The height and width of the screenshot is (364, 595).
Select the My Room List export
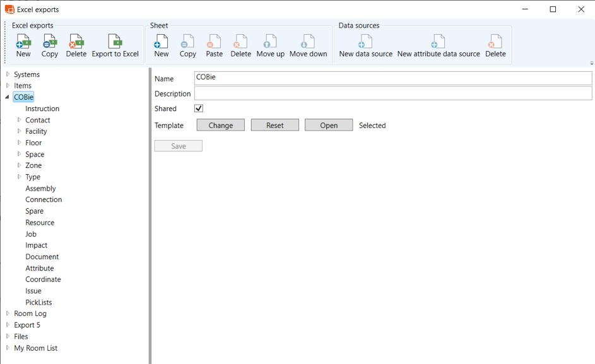[x=36, y=348]
